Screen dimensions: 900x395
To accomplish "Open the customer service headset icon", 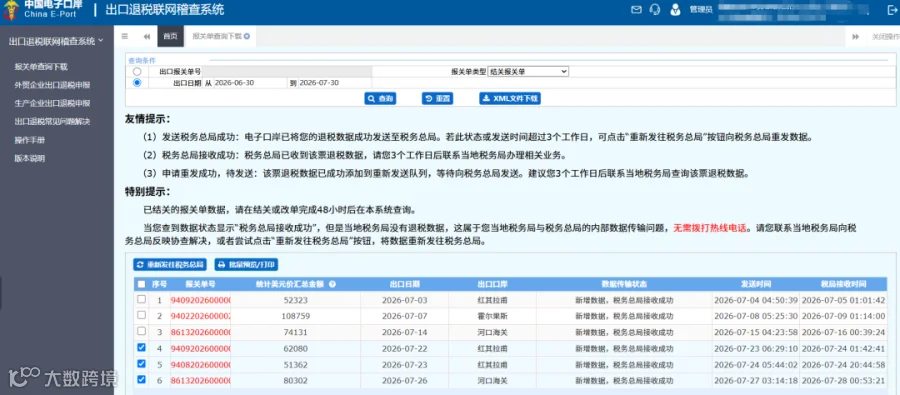I will pos(655,9).
